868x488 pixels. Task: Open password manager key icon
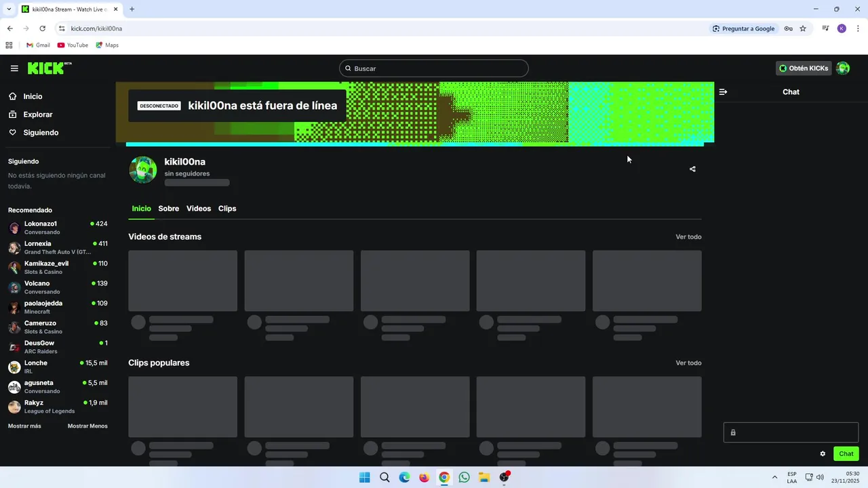[x=788, y=28]
